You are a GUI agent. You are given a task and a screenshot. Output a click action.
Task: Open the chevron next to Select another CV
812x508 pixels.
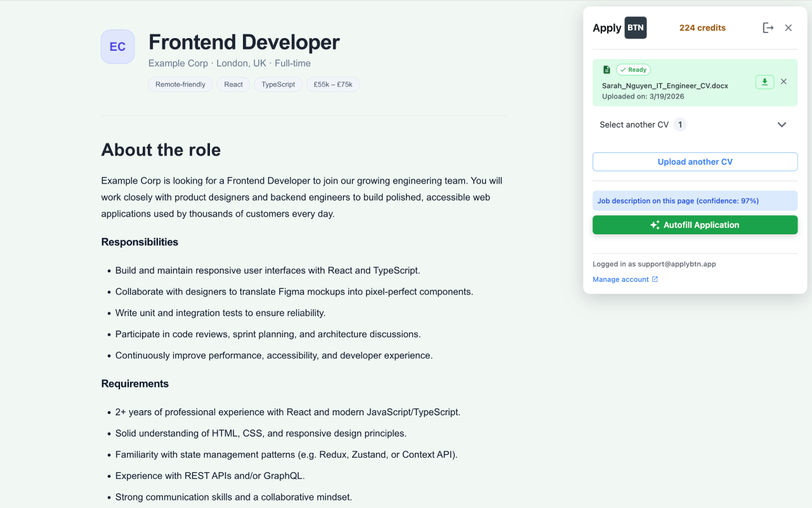click(782, 124)
